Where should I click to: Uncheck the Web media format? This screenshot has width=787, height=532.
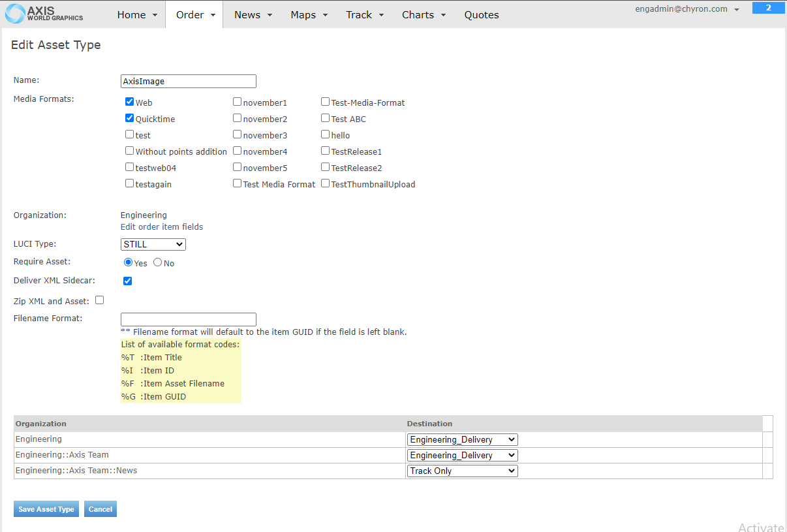point(129,102)
